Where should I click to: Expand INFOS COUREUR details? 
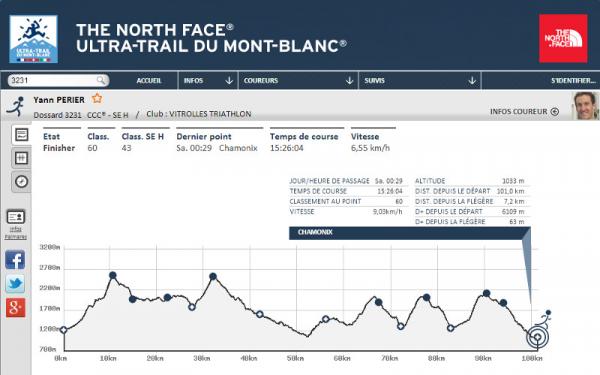coord(524,112)
